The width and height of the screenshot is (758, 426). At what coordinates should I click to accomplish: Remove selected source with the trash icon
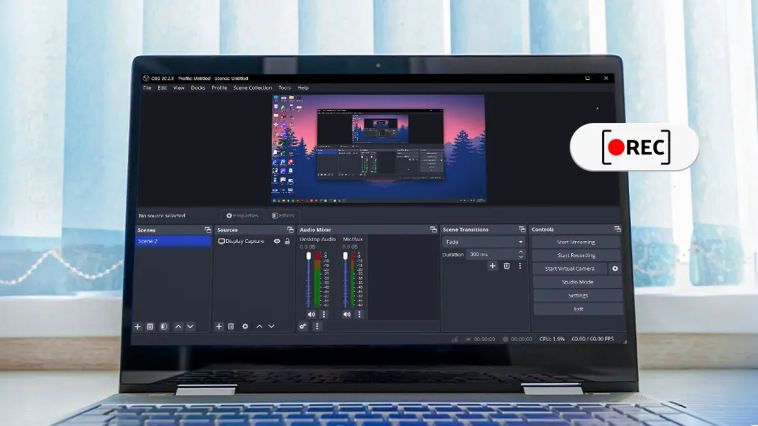point(232,327)
